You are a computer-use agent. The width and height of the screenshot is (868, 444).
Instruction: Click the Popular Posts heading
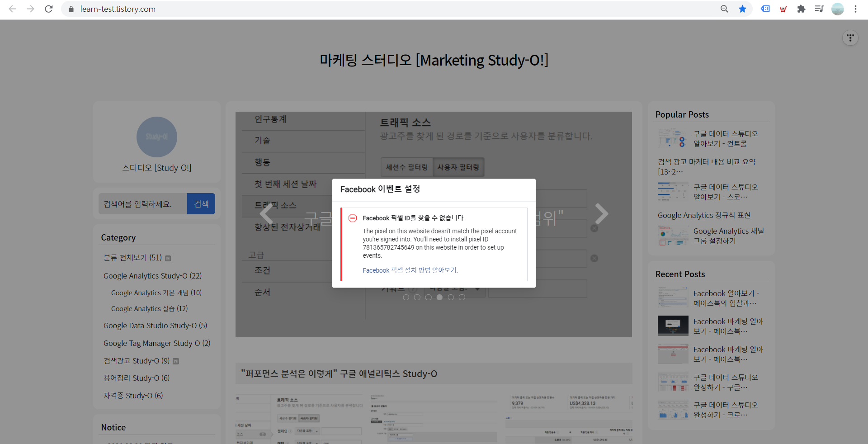coord(682,115)
